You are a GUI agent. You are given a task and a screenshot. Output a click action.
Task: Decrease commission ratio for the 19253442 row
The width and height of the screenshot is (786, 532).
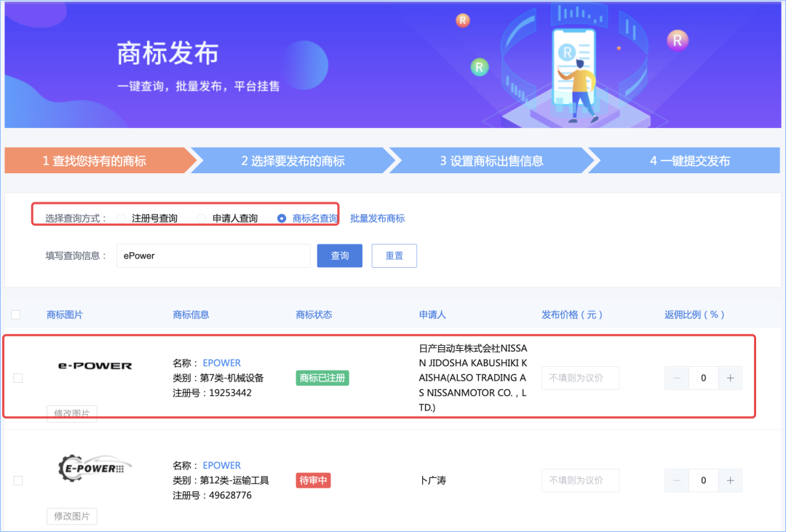[677, 378]
